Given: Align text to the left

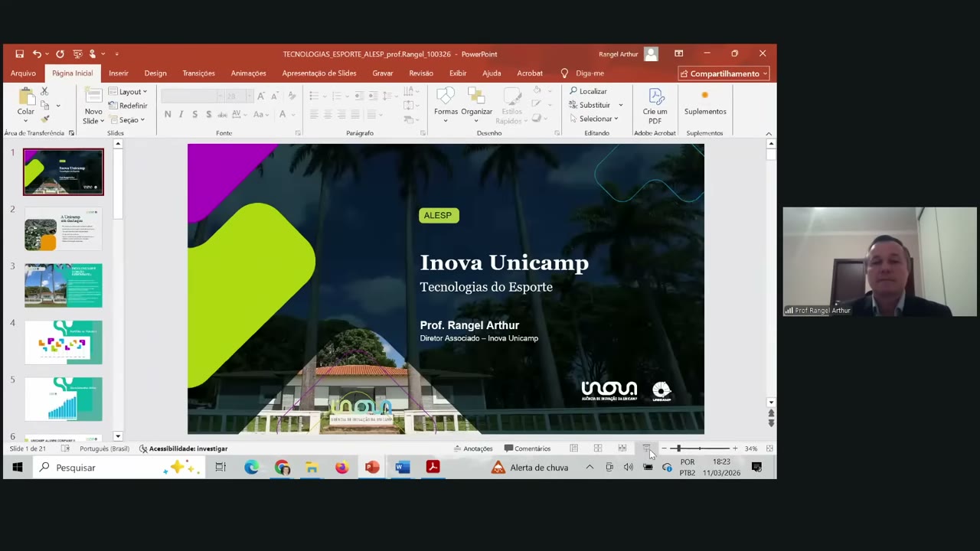Looking at the screenshot, I should [x=313, y=115].
